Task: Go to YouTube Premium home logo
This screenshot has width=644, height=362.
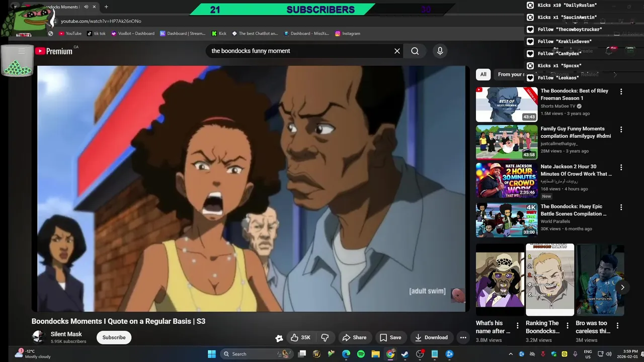Action: [54, 51]
